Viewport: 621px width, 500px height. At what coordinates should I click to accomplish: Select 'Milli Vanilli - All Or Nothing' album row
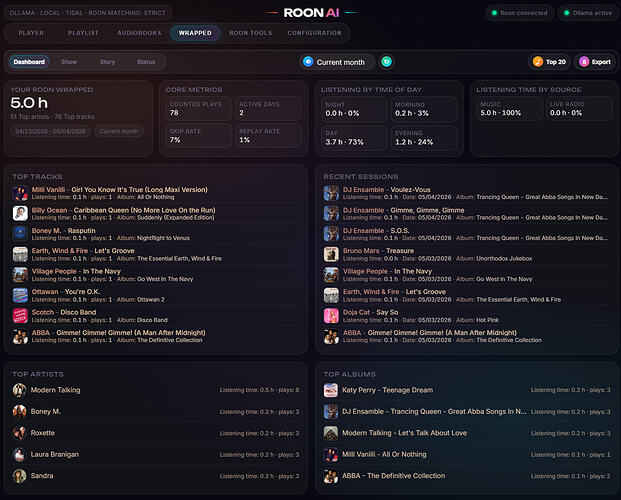click(x=467, y=454)
